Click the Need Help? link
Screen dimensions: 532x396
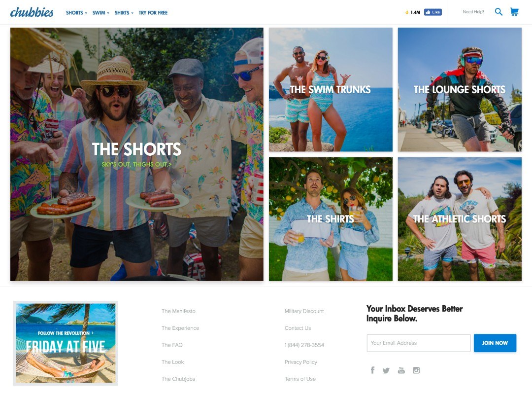pyautogui.click(x=473, y=12)
